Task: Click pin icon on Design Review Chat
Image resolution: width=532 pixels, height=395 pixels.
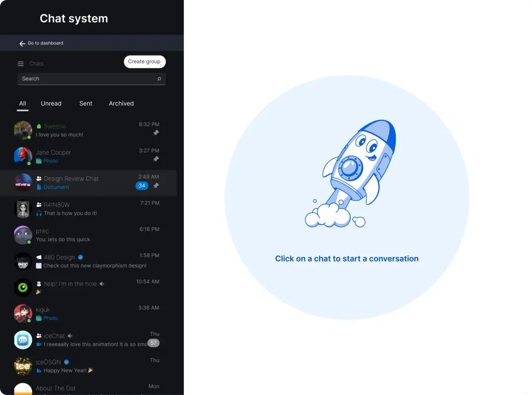Action: coord(156,186)
